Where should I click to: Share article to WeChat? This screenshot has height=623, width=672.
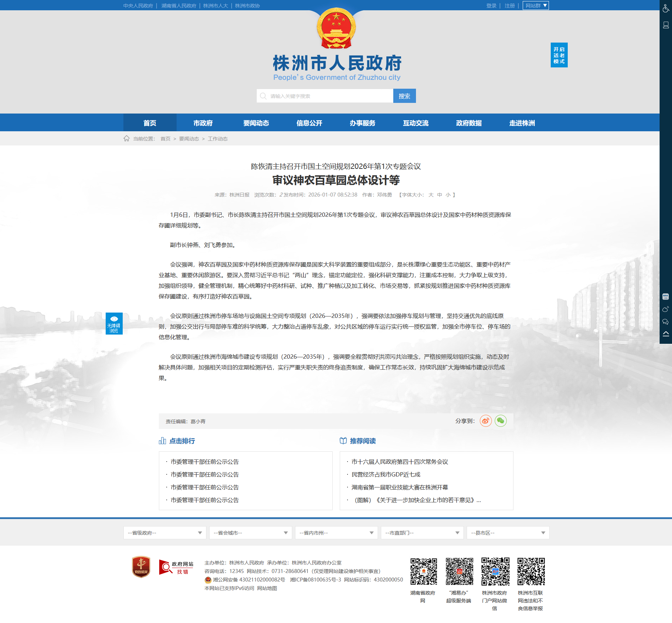500,421
